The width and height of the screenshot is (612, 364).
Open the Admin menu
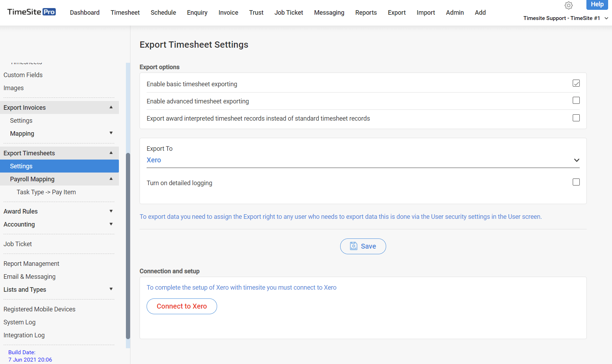pos(455,13)
